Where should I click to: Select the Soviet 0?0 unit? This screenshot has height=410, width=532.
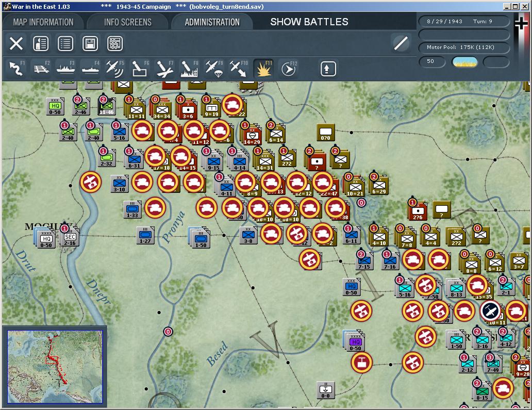[326, 133]
